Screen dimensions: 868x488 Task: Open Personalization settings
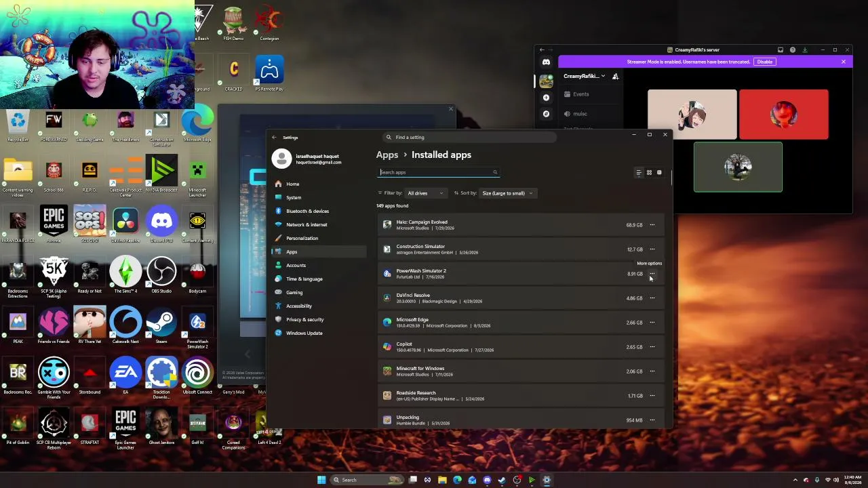pyautogui.click(x=319, y=239)
